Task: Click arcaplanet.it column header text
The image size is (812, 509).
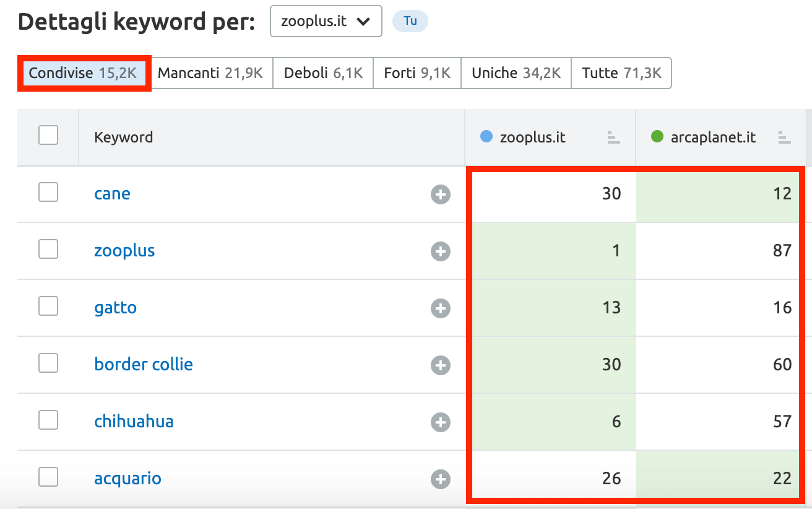Action: click(713, 137)
